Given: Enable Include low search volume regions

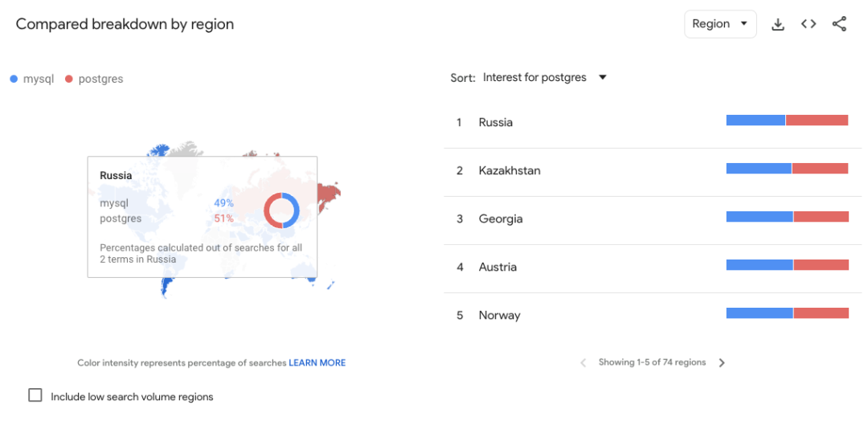Looking at the screenshot, I should [35, 395].
